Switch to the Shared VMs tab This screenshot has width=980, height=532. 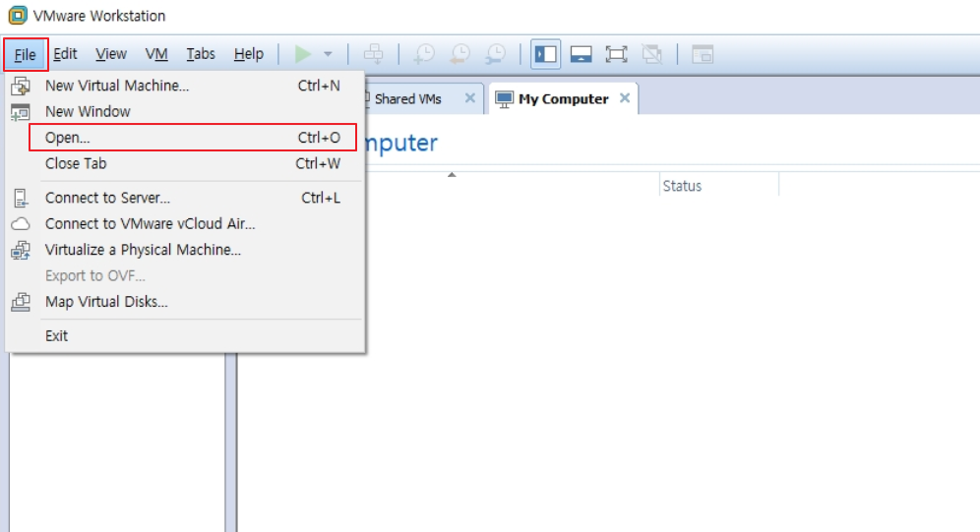point(407,98)
